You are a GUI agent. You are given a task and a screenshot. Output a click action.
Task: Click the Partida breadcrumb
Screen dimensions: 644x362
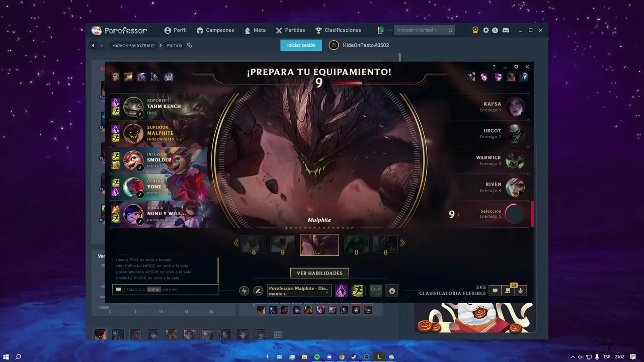pos(174,45)
